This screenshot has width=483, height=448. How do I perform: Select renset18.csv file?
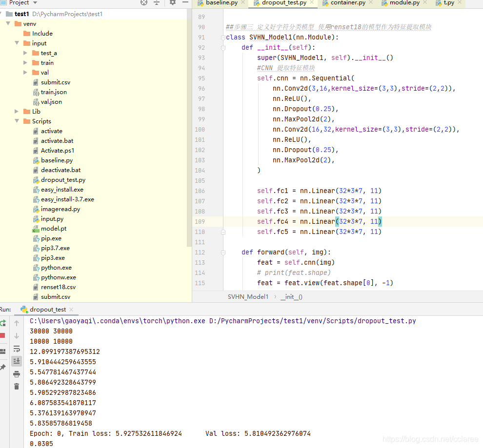(x=58, y=287)
